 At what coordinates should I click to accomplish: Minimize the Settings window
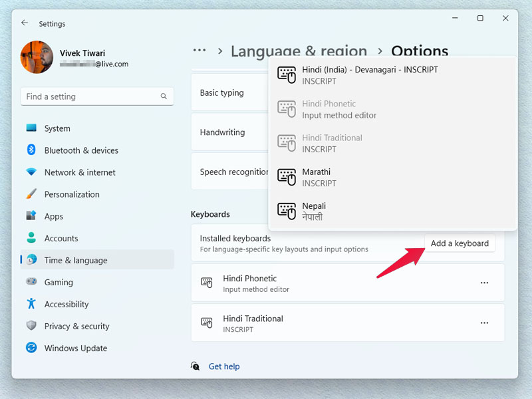coord(455,18)
